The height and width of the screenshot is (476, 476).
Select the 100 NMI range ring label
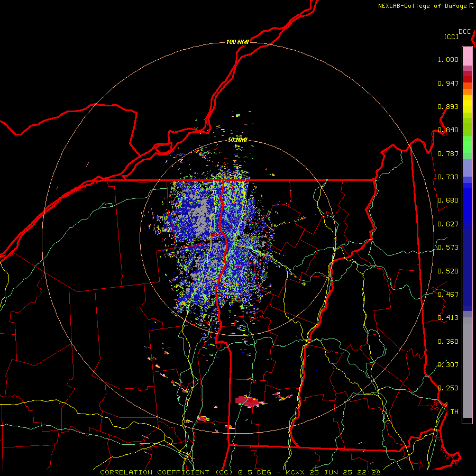237,42
